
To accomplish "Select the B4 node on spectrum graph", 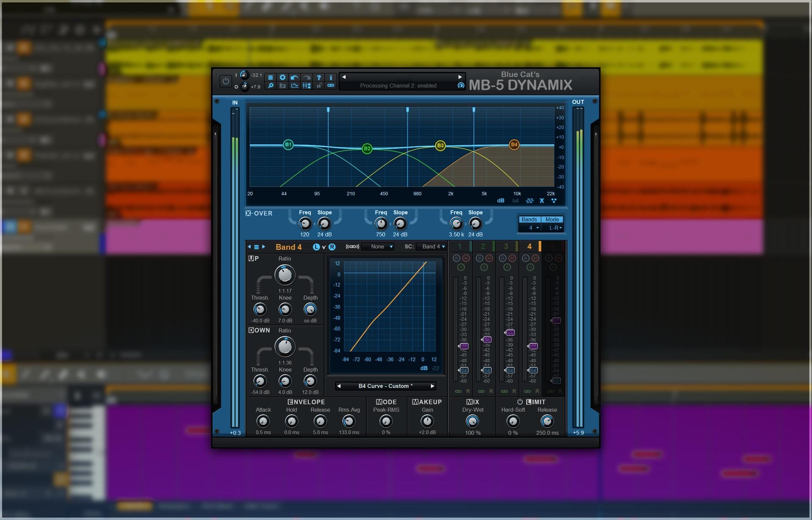I will tap(514, 145).
